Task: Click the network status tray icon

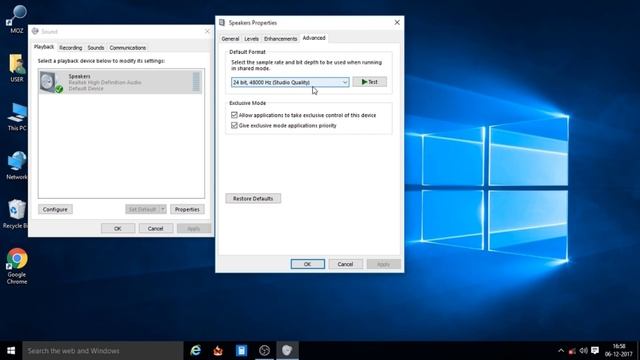Action: coord(572,351)
